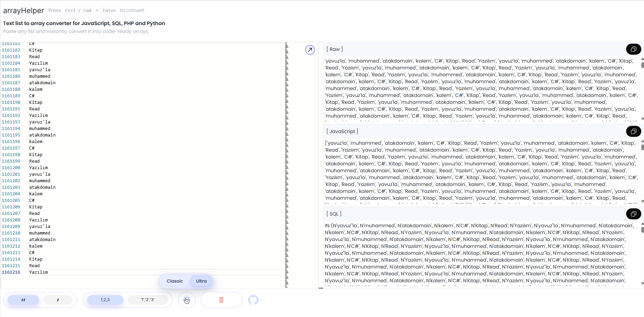Select Ultra mode
This screenshot has width=644, height=317.
201,281
